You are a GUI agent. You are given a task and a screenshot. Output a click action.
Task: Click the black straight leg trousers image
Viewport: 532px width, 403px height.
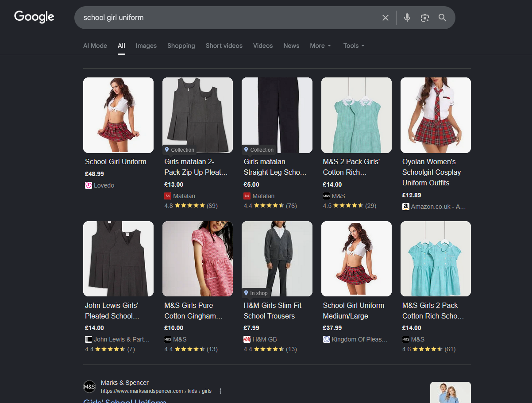(277, 115)
